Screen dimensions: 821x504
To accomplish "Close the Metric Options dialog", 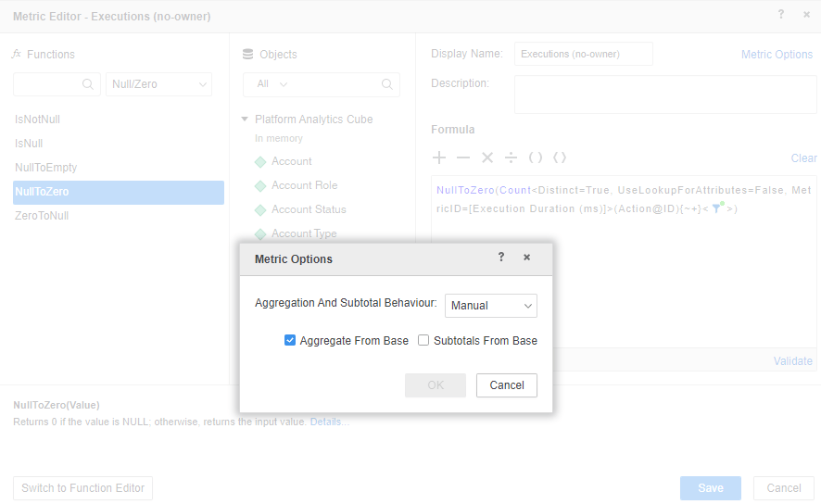I will [526, 257].
